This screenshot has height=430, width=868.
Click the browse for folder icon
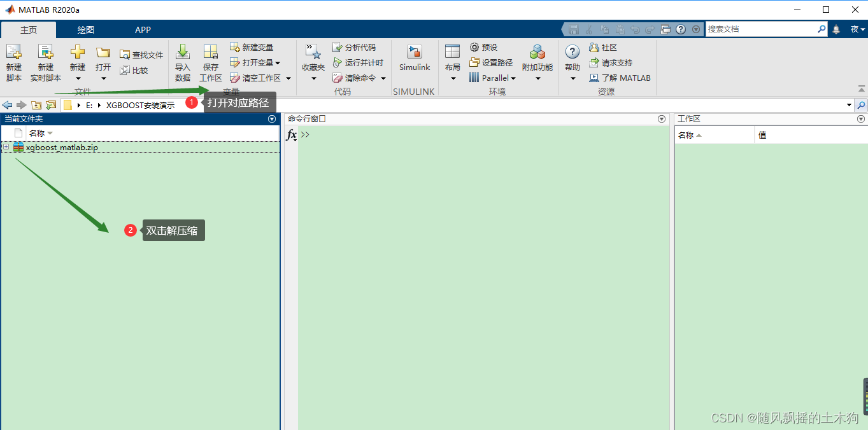tap(51, 105)
